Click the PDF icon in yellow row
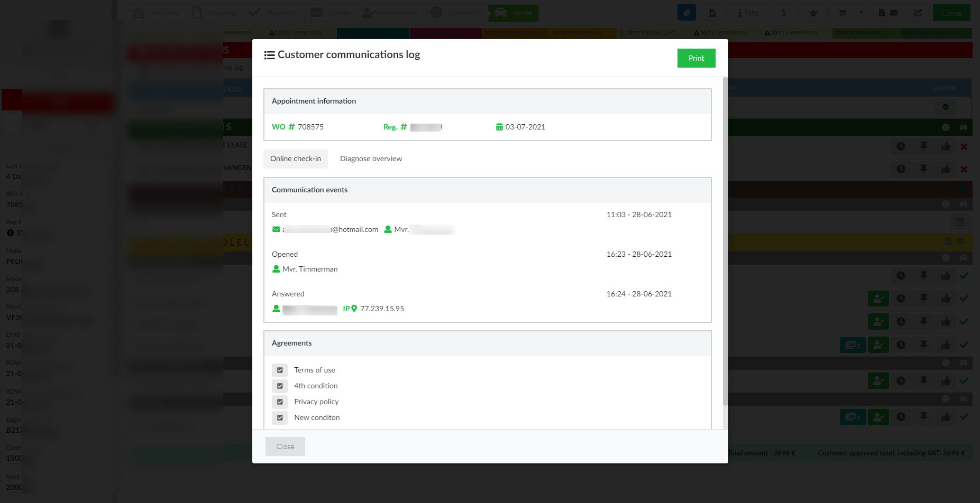Image resolution: width=980 pixels, height=503 pixels. click(x=948, y=241)
